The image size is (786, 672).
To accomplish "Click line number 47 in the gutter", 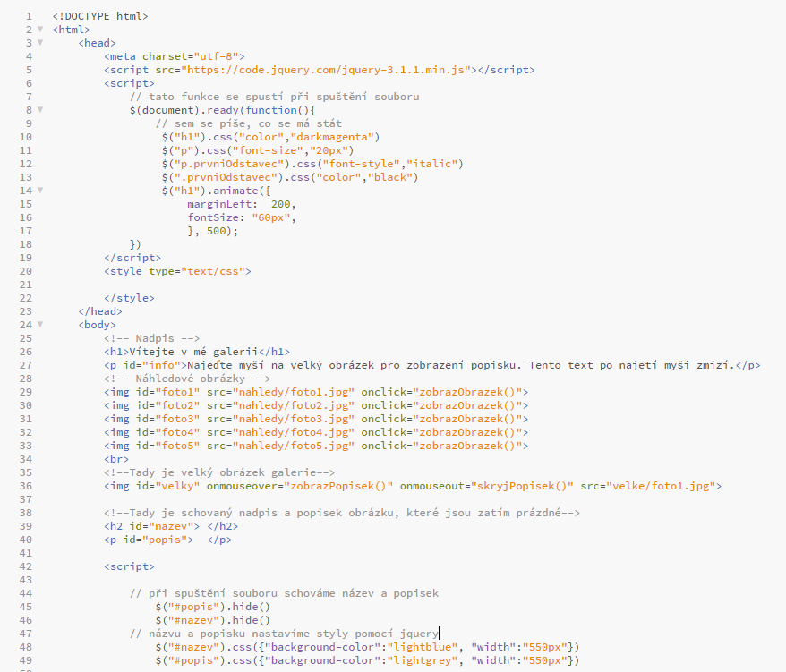I will coord(26,634).
